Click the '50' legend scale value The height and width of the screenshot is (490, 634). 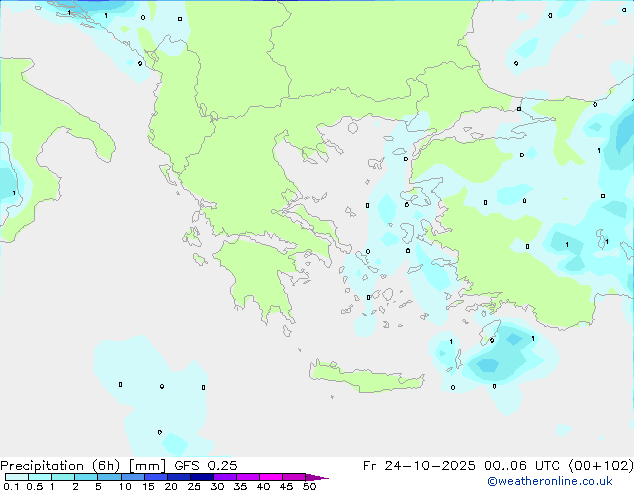point(309,486)
